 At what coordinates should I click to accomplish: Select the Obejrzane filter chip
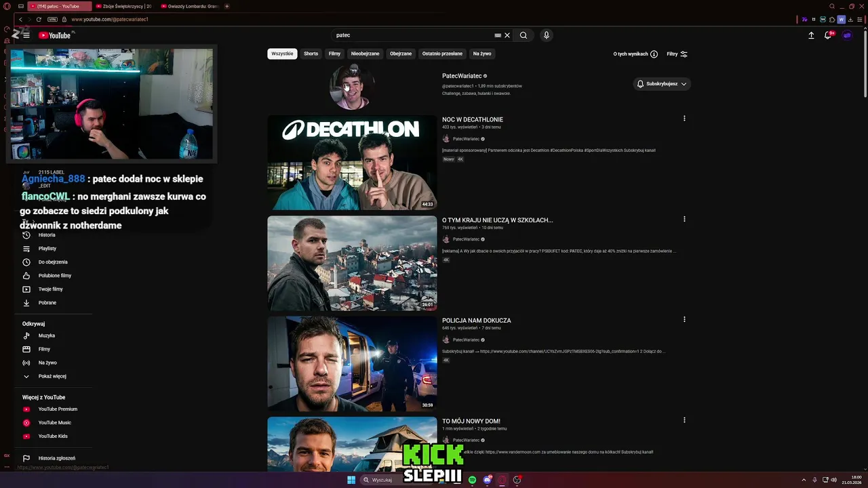click(401, 54)
